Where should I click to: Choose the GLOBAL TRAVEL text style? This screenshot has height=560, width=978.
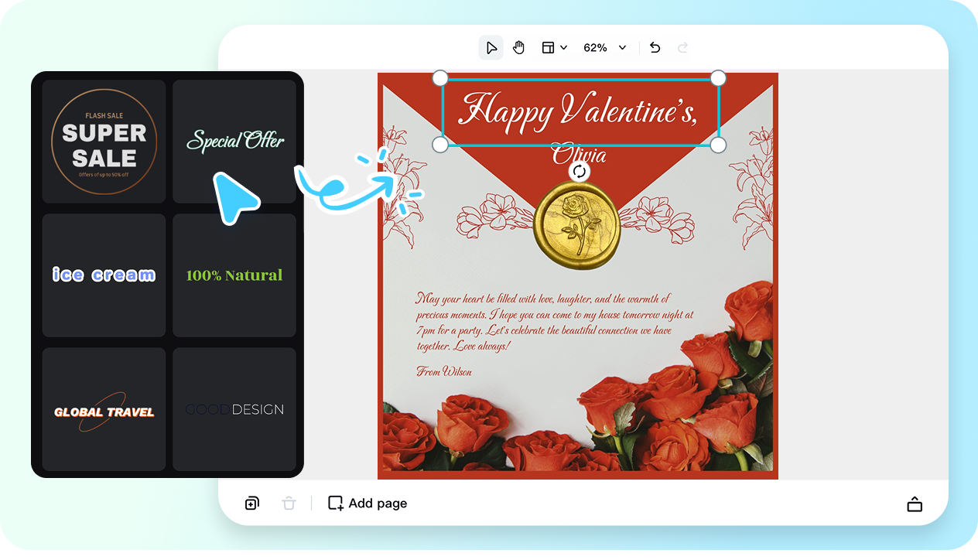[x=104, y=409]
